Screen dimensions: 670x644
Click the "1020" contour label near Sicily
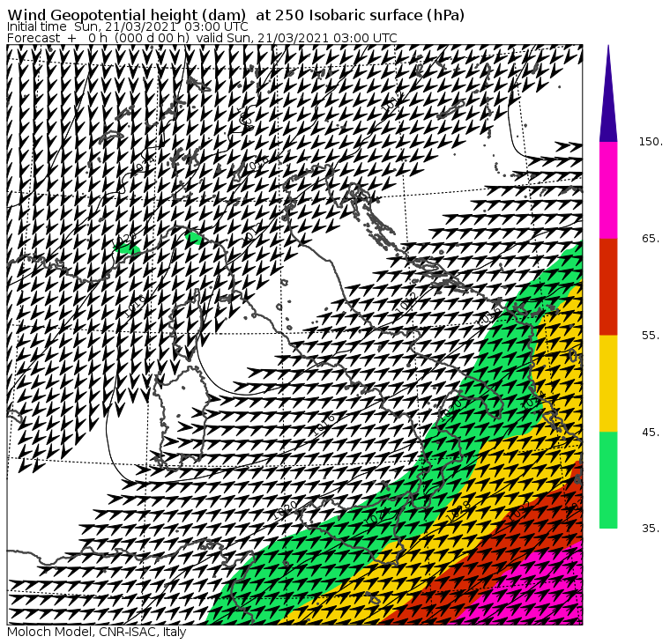pos(286,509)
